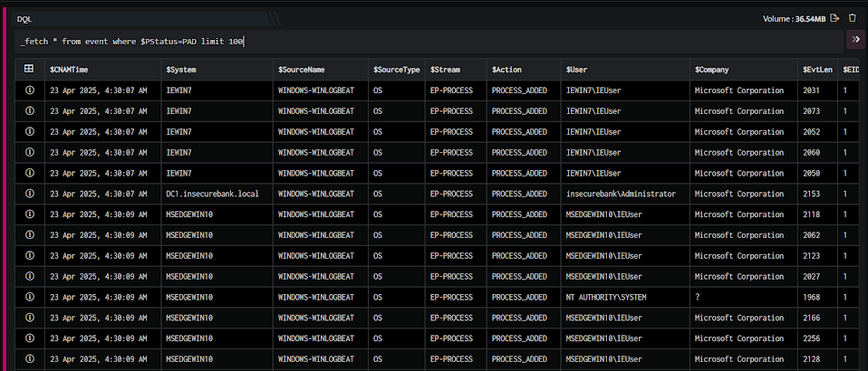Click the Volume : 36.54MB label

[794, 19]
